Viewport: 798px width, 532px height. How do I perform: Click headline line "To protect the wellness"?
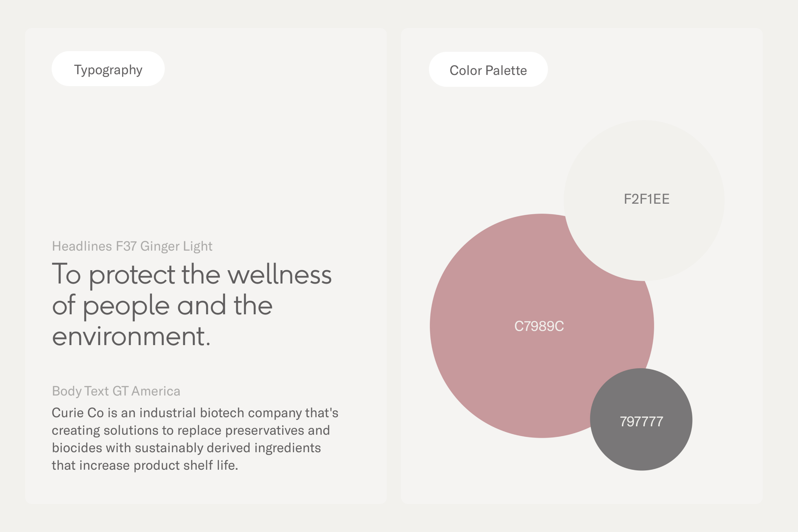[191, 275]
